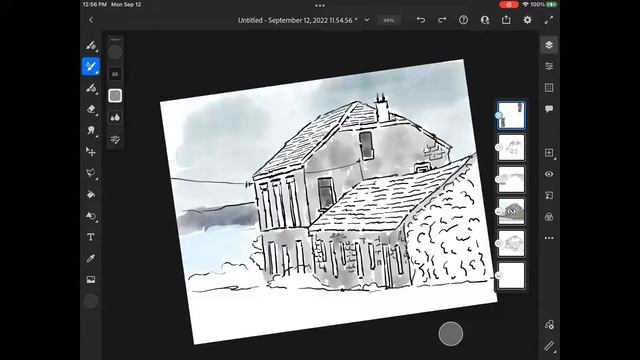
Task: Select the Vector Brushes tool
Action: [x=91, y=88]
